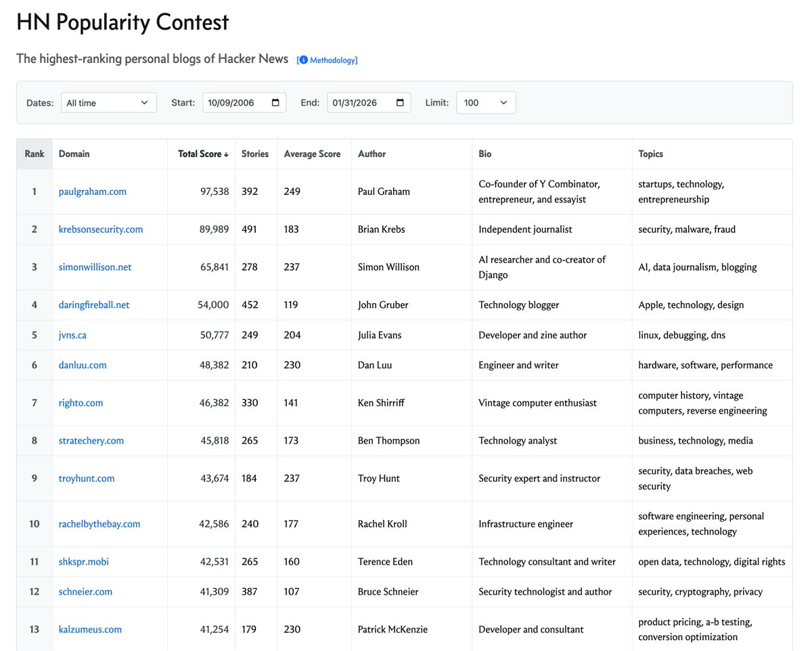The height and width of the screenshot is (651, 812).
Task: Open kalzumeus.com domain link
Action: coord(91,630)
